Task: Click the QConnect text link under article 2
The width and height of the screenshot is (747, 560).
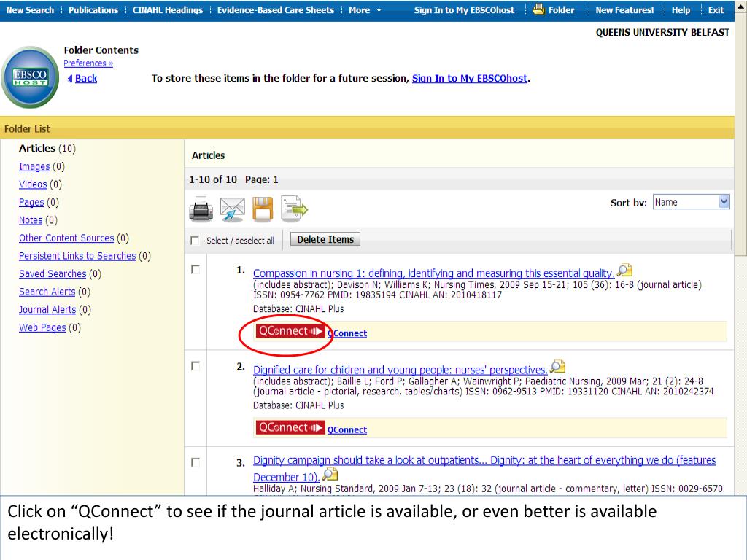Action: pos(347,429)
